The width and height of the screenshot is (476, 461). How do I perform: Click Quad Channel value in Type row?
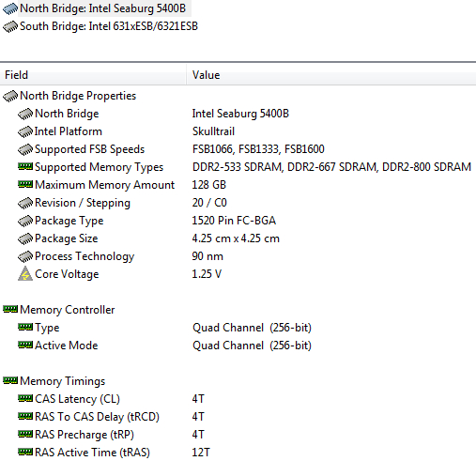click(252, 328)
